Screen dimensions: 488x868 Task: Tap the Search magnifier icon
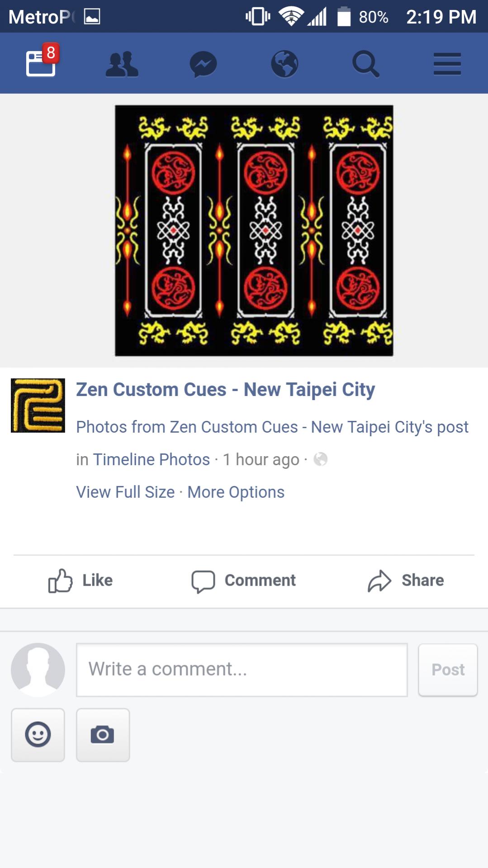pos(366,64)
